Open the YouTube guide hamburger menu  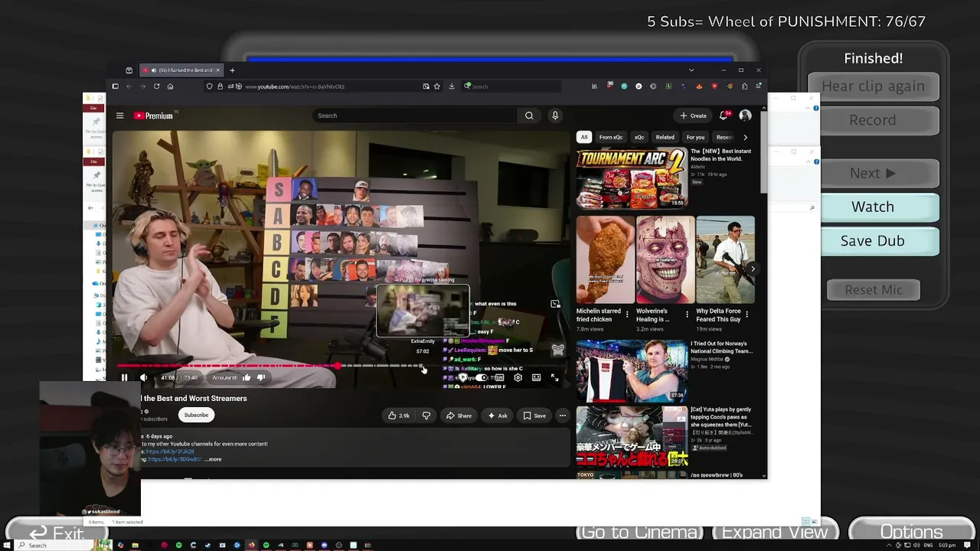(x=119, y=116)
